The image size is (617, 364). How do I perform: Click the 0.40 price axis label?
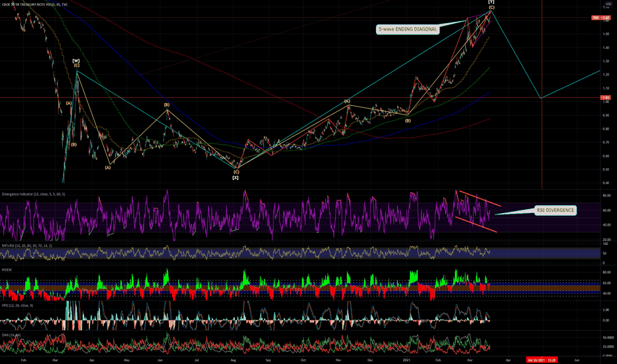pos(606,183)
